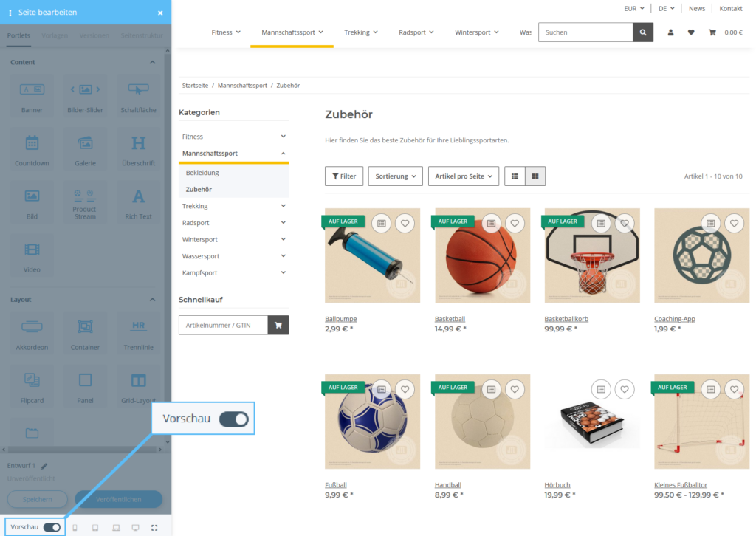Select fullscreen preview icon in bottom bar
This screenshot has height=536, width=756.
tap(154, 527)
